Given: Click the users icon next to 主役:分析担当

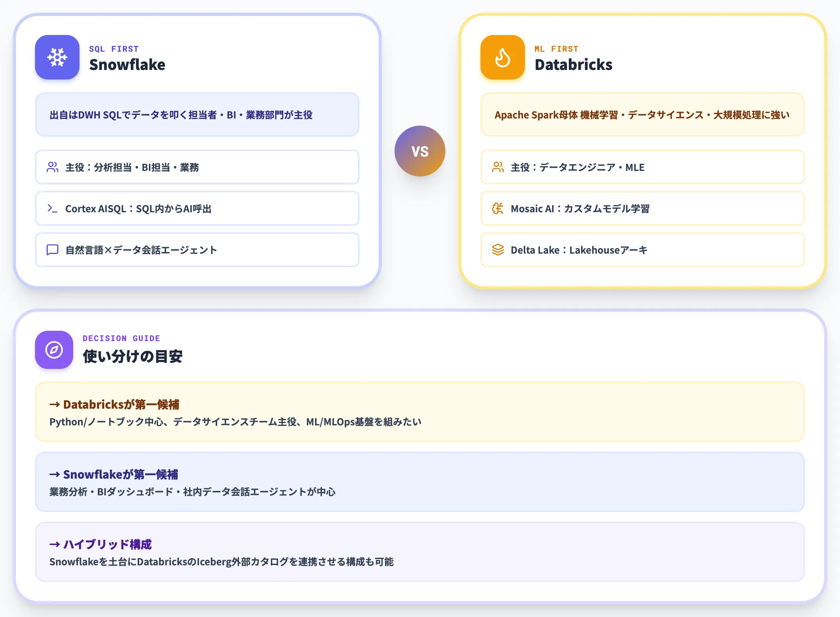Looking at the screenshot, I should (52, 167).
